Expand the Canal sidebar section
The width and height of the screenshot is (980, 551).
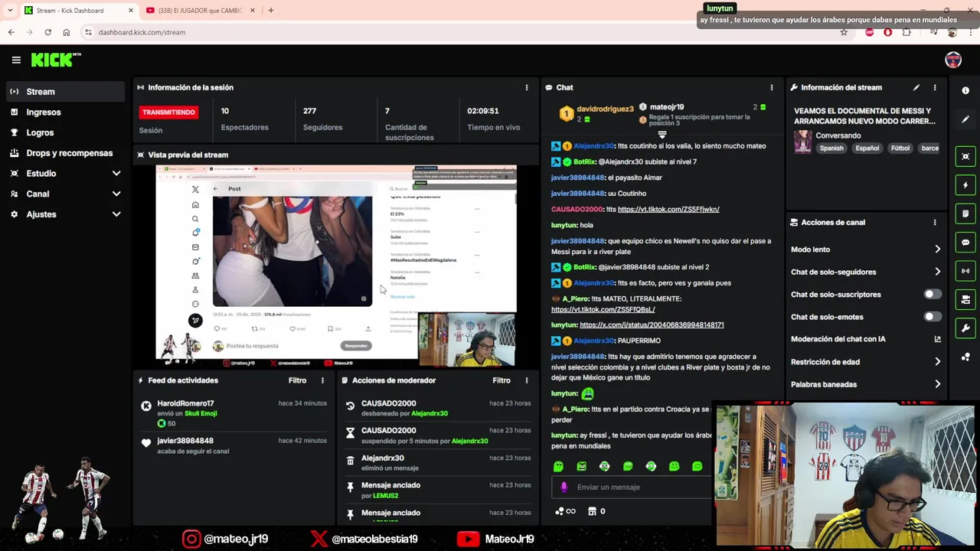click(x=116, y=194)
